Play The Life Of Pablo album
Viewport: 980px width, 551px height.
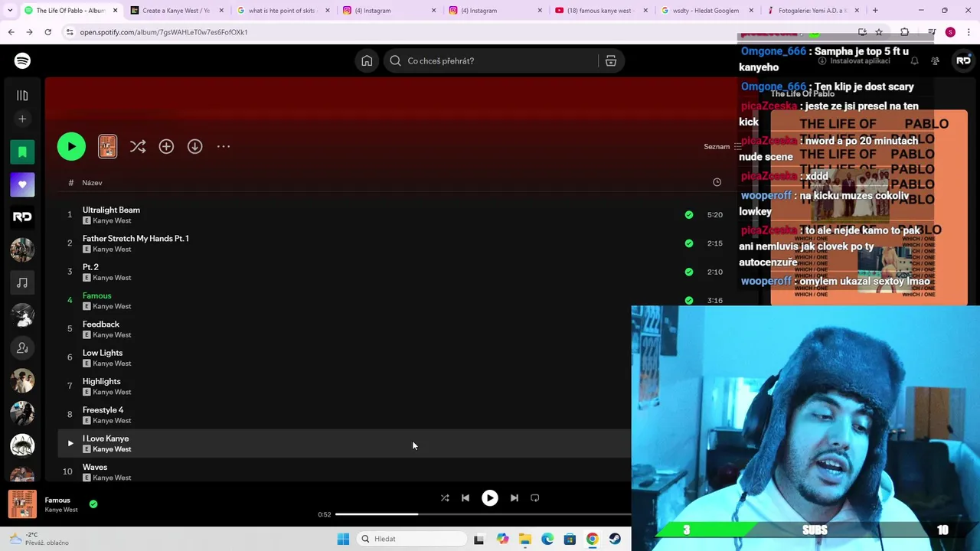pos(71,146)
